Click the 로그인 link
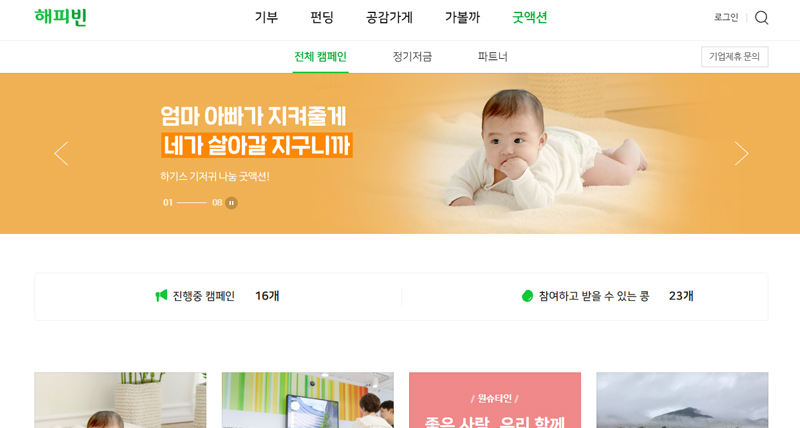Screen dimensions: 800x428 [x=726, y=18]
